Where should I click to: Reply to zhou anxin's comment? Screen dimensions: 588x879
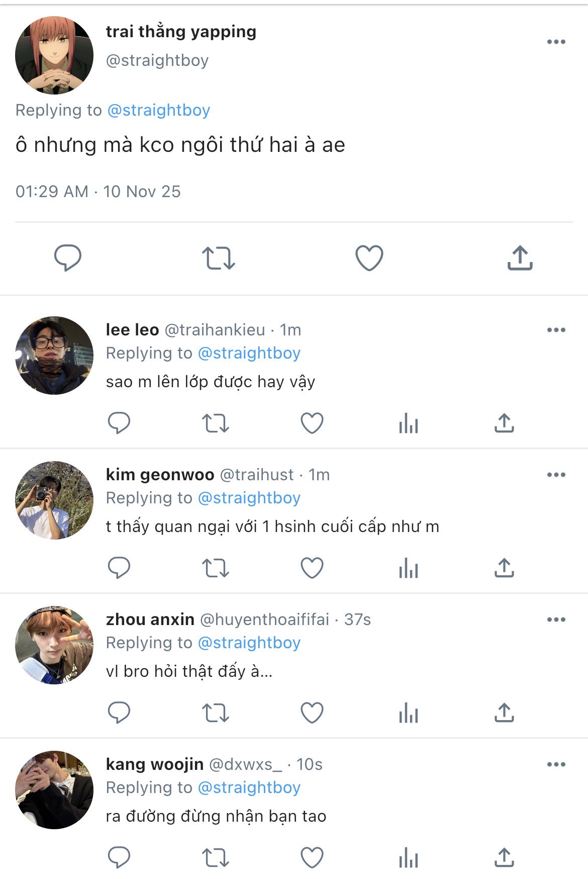coord(119,713)
